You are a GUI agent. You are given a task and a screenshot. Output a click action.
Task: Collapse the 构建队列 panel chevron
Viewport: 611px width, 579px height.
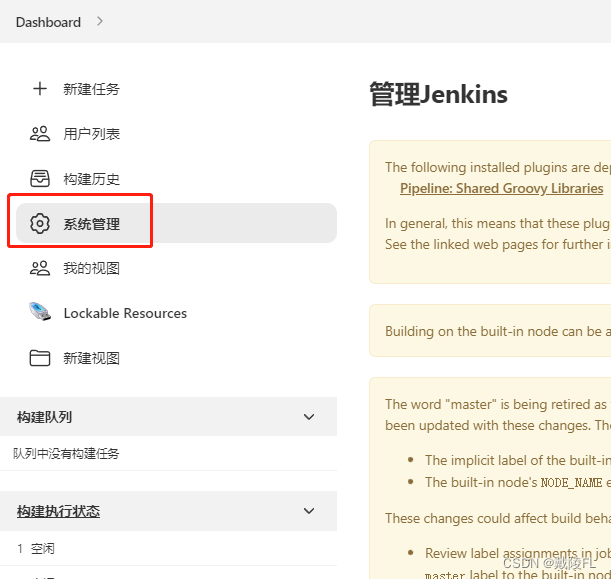coord(309,417)
